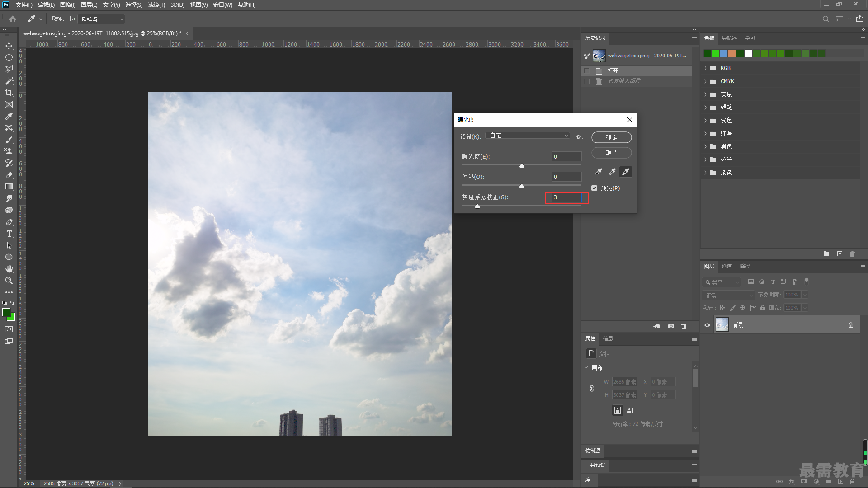
Task: Select the Horizontal Type tool
Action: tap(9, 234)
